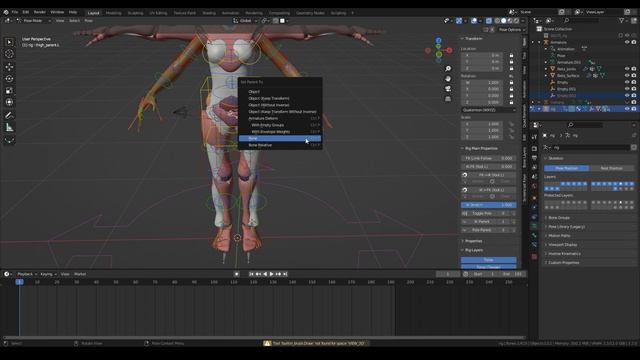
Task: Click the Blender logo icon
Action: pyautogui.click(x=6, y=12)
